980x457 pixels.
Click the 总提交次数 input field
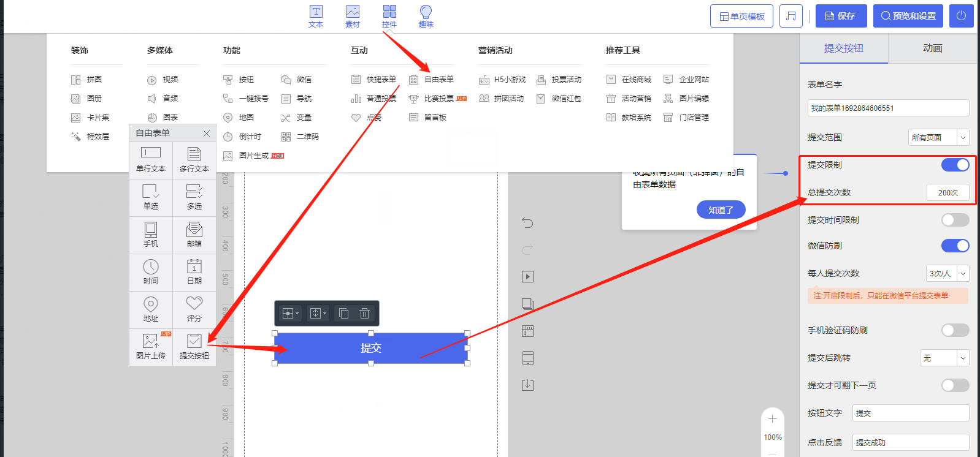pyautogui.click(x=948, y=192)
